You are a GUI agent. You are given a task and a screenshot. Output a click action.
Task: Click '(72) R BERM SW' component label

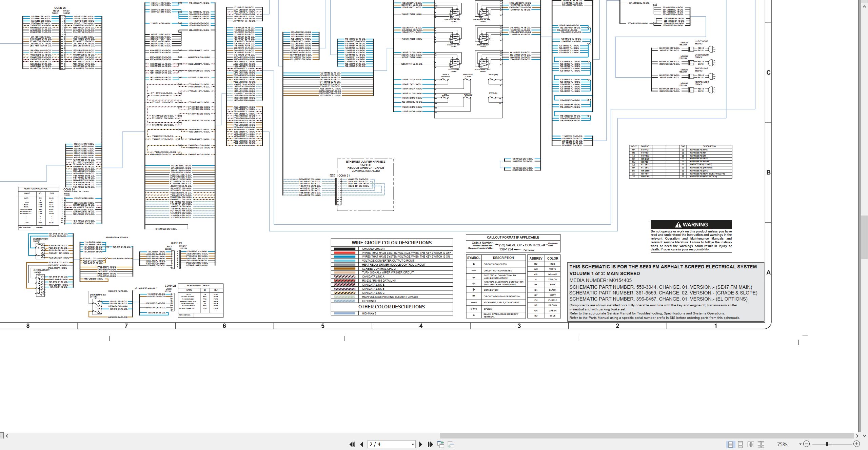point(41,239)
